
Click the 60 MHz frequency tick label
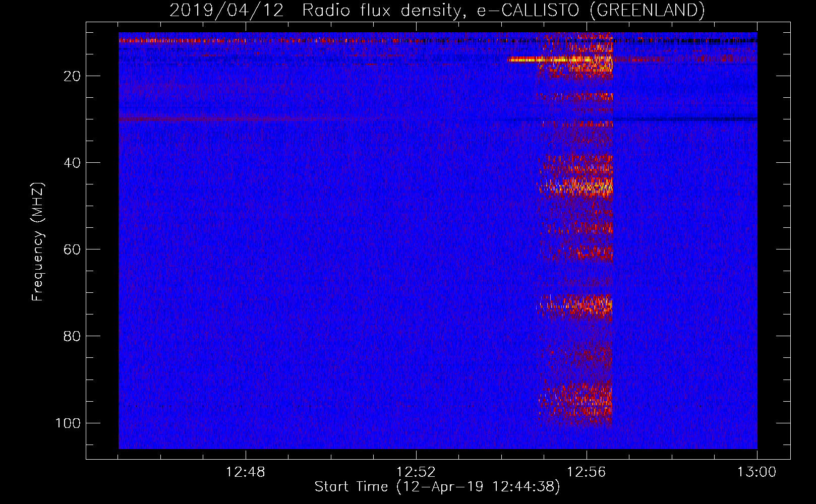point(72,249)
